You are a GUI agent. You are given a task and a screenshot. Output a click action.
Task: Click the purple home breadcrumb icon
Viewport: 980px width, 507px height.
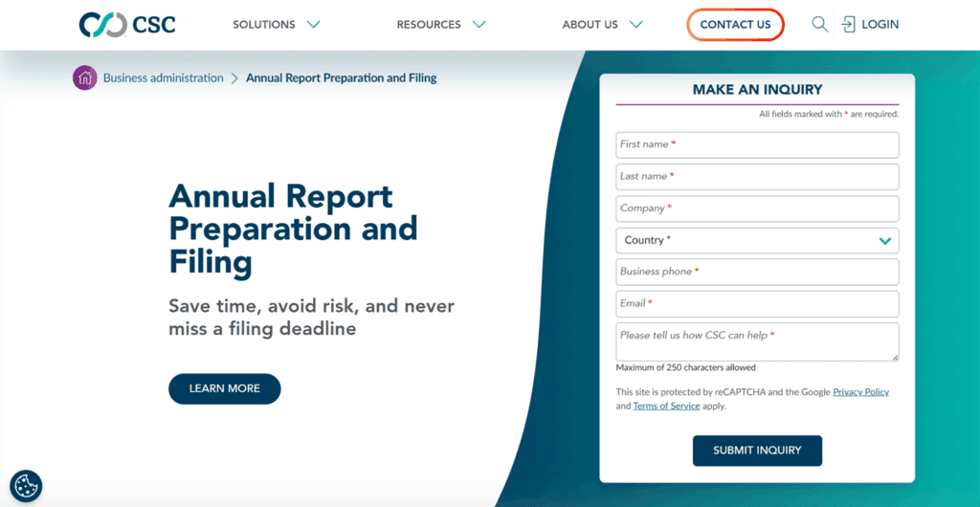pyautogui.click(x=85, y=78)
